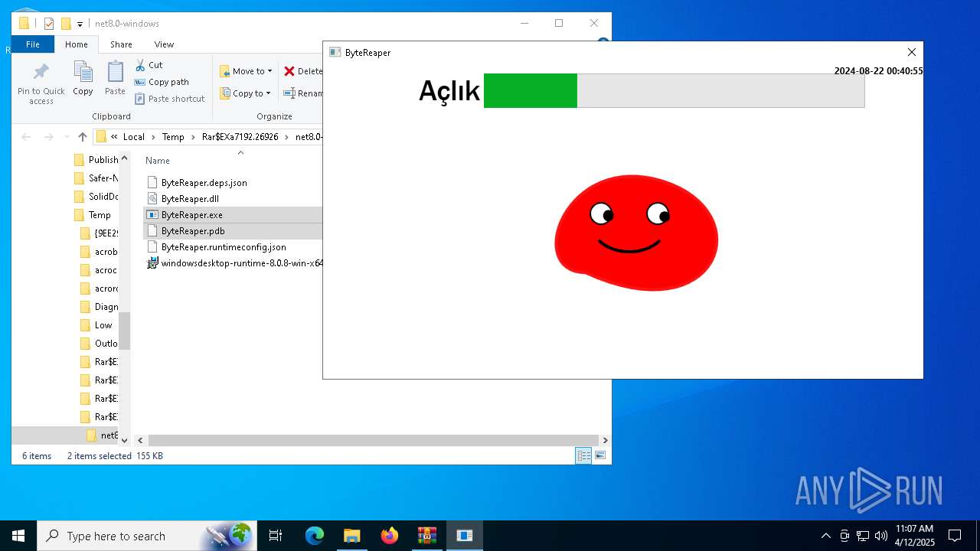The height and width of the screenshot is (551, 980).
Task: Click the Copy icon in the ribbon
Action: 83,79
